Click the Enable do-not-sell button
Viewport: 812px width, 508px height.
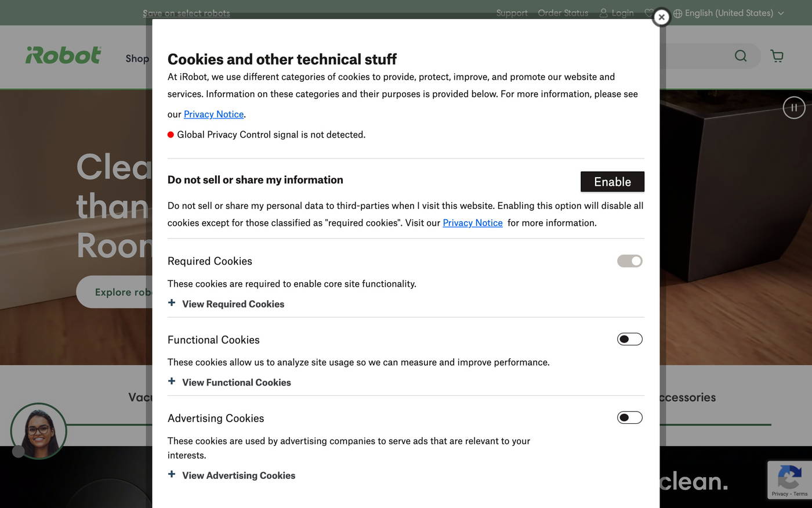pyautogui.click(x=612, y=182)
